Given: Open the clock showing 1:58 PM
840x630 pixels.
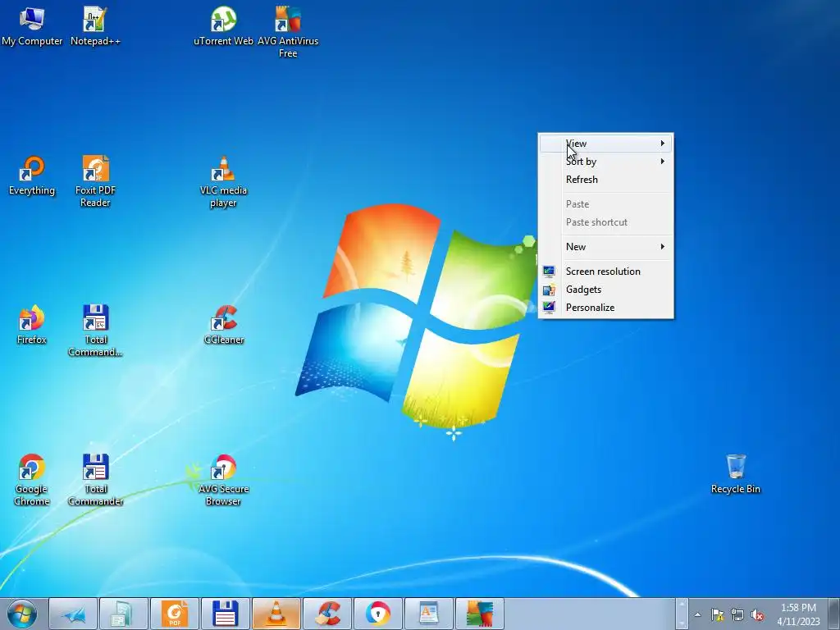Looking at the screenshot, I should (798, 614).
